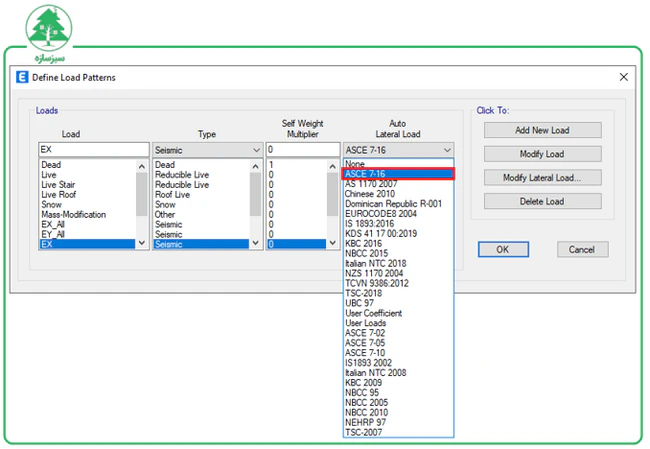
Task: Click the Delete Load button
Action: [x=542, y=201]
